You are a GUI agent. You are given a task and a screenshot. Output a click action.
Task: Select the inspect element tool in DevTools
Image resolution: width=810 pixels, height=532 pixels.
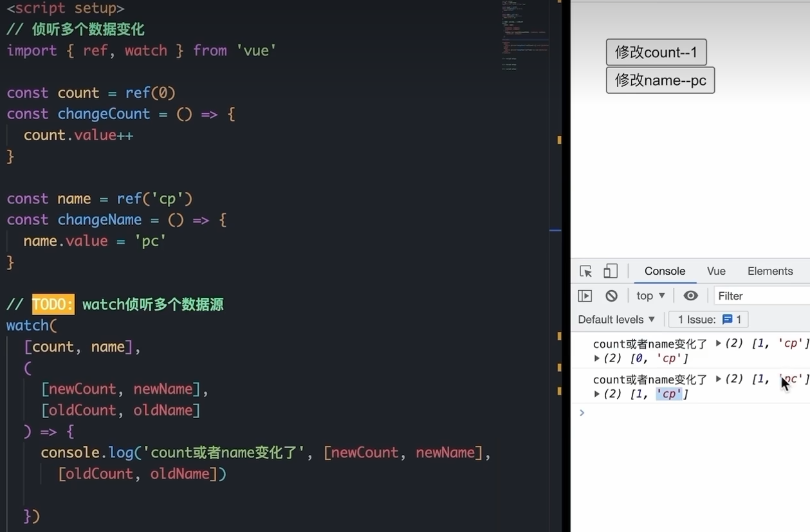585,271
